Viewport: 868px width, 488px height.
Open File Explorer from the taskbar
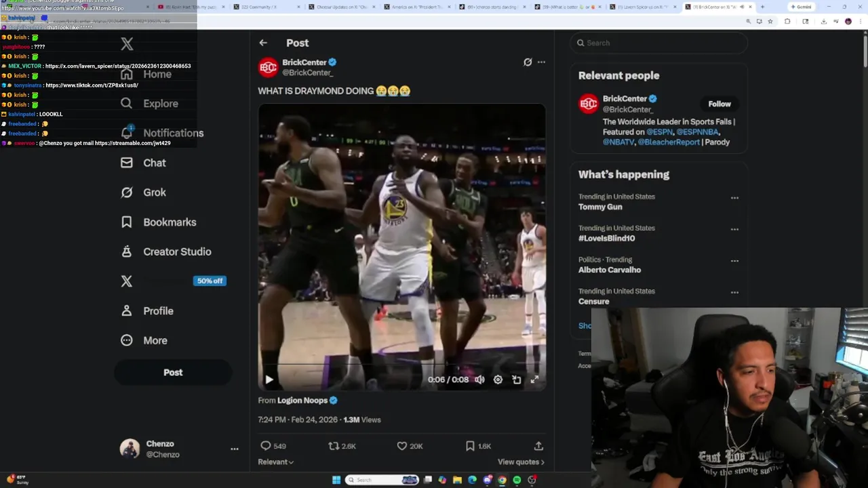[458, 480]
